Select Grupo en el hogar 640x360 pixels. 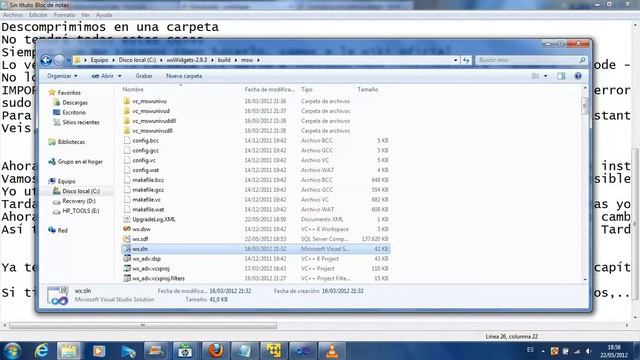(80, 162)
